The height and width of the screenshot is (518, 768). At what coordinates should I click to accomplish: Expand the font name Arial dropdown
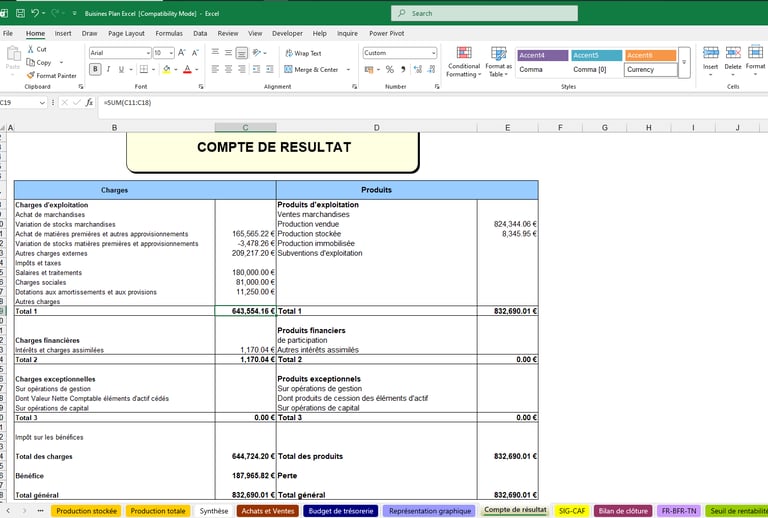pos(148,53)
